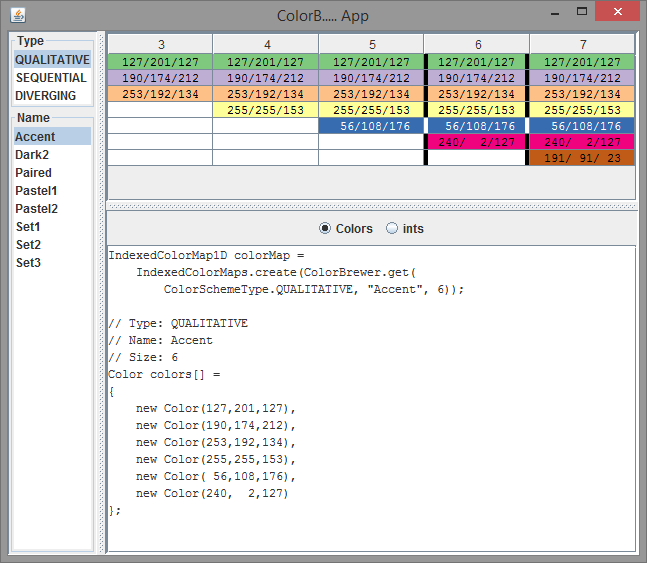Screen dimensions: 647x563
Task: Choose the Dark2 color scheme
Action: point(52,155)
